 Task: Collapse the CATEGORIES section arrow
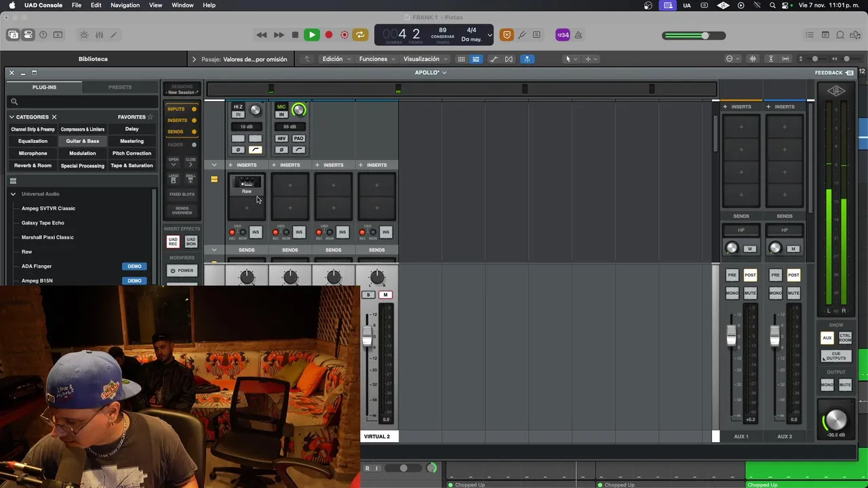point(12,117)
